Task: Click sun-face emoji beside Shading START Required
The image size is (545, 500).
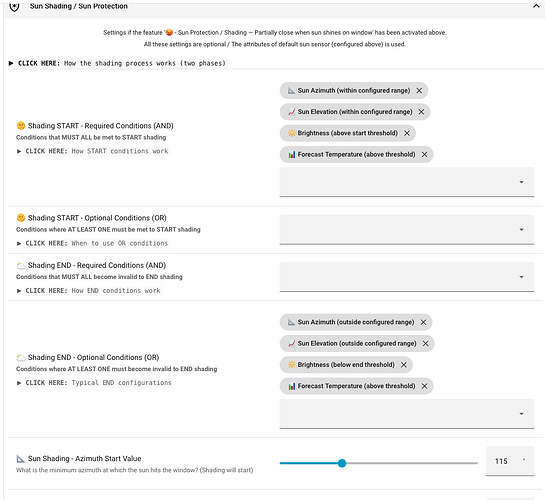Action: point(21,125)
